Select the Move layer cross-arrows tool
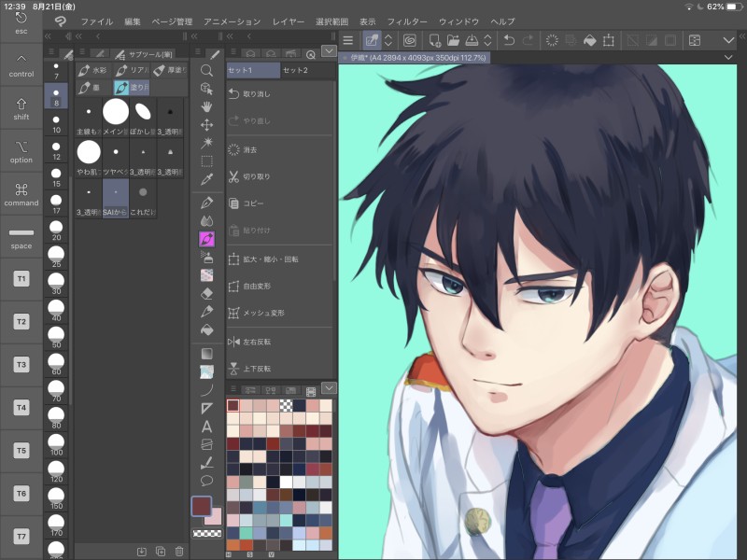The height and width of the screenshot is (560, 747). tap(206, 125)
